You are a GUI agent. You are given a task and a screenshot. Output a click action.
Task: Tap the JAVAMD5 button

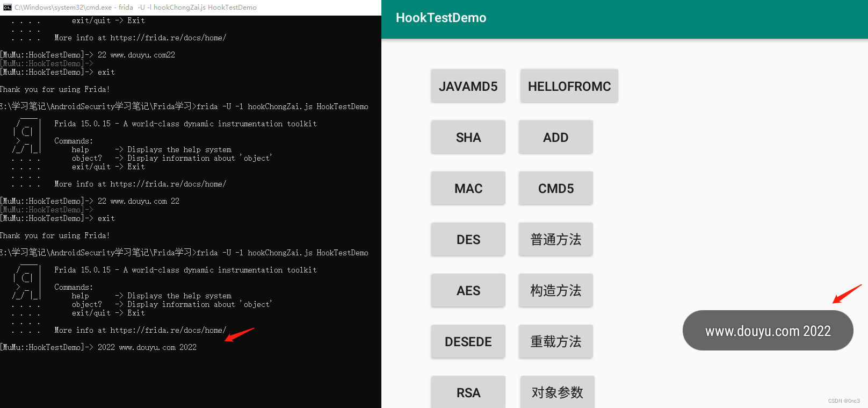(468, 86)
